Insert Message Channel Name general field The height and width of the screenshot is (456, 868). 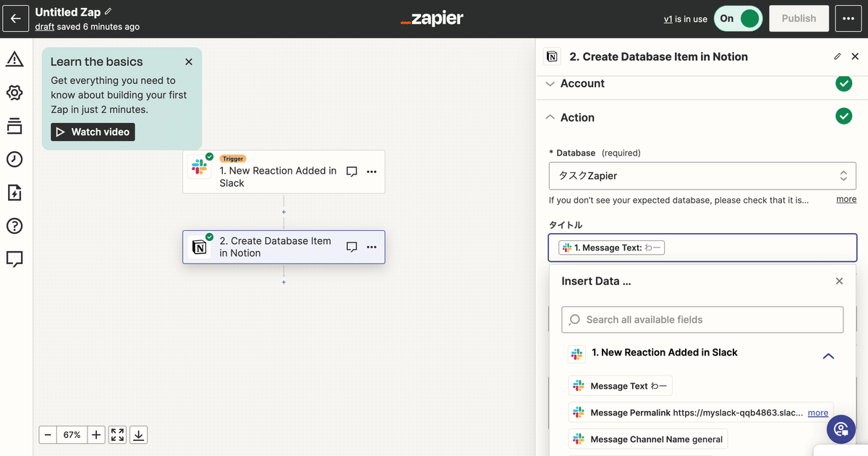click(x=648, y=439)
